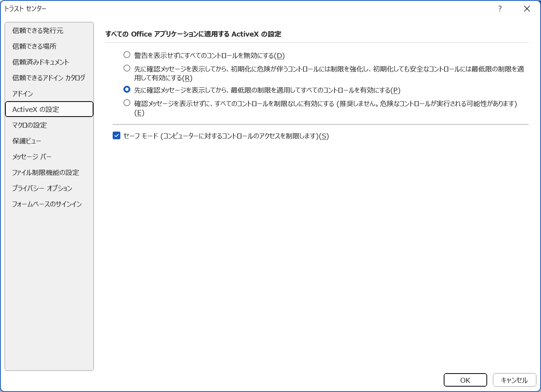Open マクロの設定 page
Image resolution: width=541 pixels, height=392 pixels.
[30, 125]
